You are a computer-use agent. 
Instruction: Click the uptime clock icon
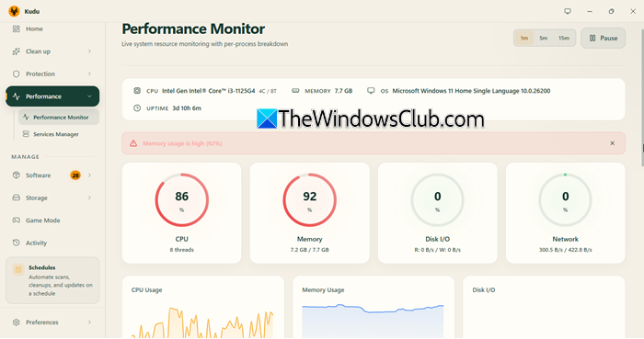pyautogui.click(x=137, y=108)
